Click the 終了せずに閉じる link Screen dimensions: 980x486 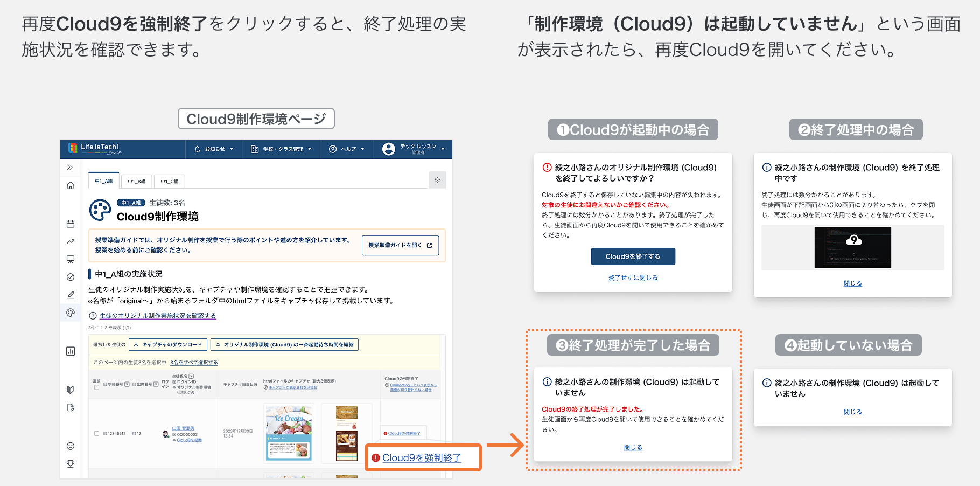tap(633, 278)
